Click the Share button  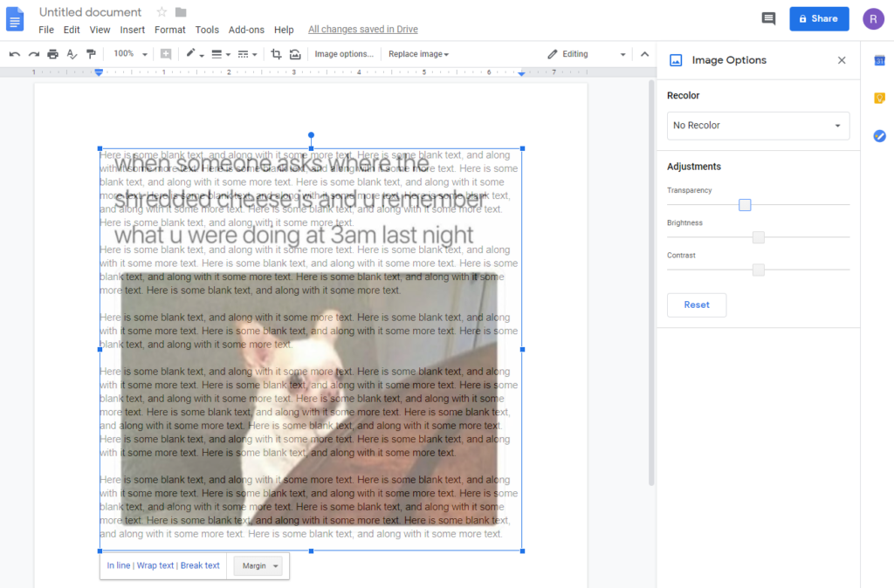pyautogui.click(x=818, y=18)
